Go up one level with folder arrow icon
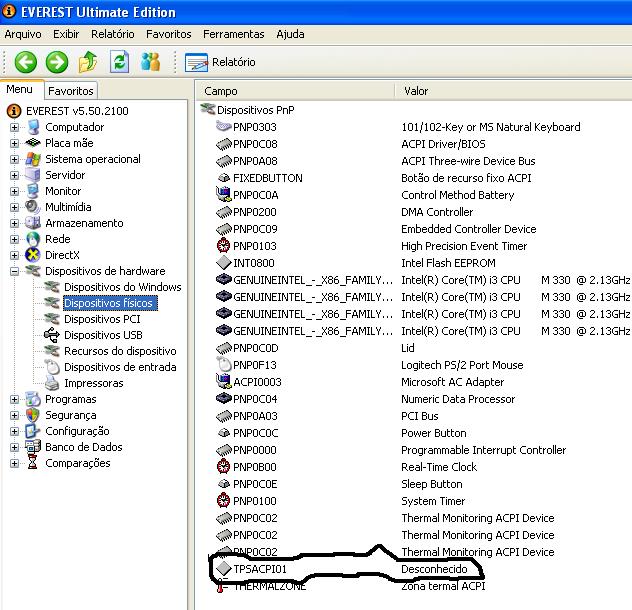Viewport: 632px width, 610px height. tap(88, 62)
